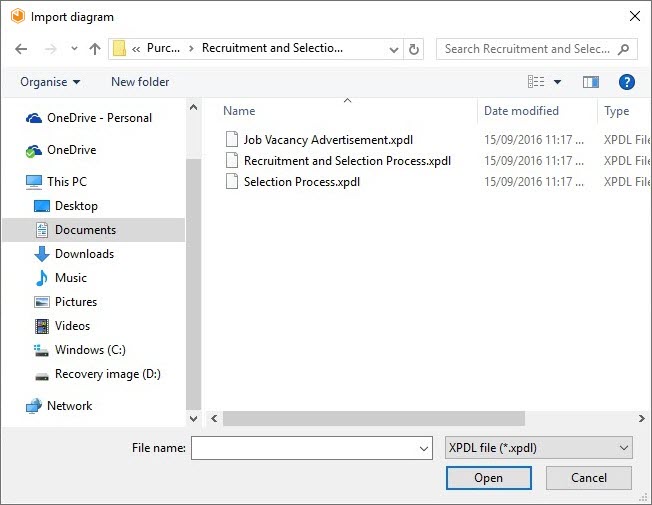Expand the Organise dropdown menu
Image resolution: width=652 pixels, height=505 pixels.
[x=50, y=82]
